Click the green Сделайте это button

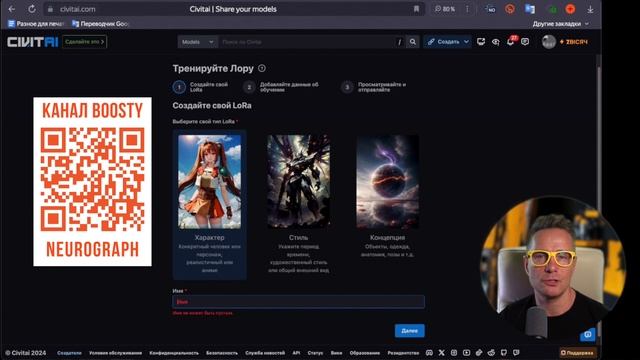coord(84,42)
